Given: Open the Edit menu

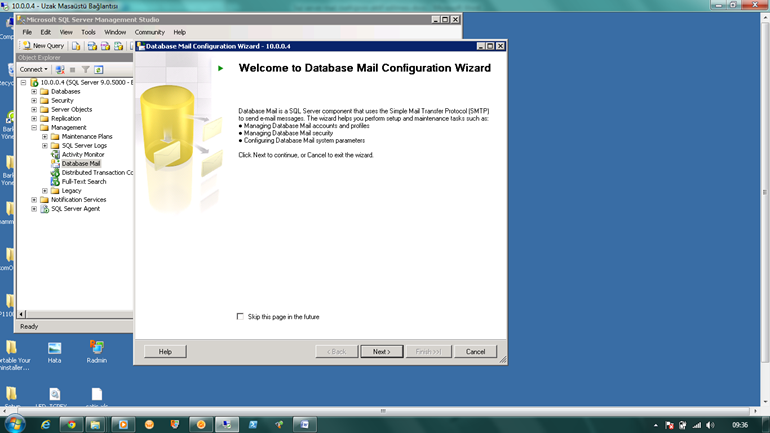Looking at the screenshot, I should tap(45, 32).
